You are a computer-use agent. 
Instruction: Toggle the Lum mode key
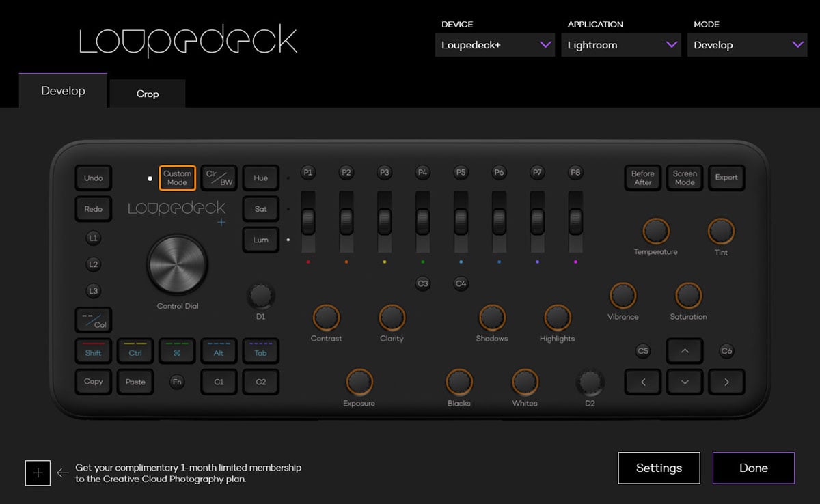pos(261,240)
